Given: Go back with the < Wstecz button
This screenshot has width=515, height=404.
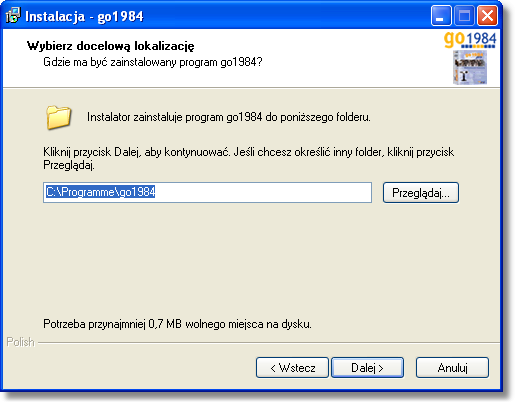Looking at the screenshot, I should 292,367.
